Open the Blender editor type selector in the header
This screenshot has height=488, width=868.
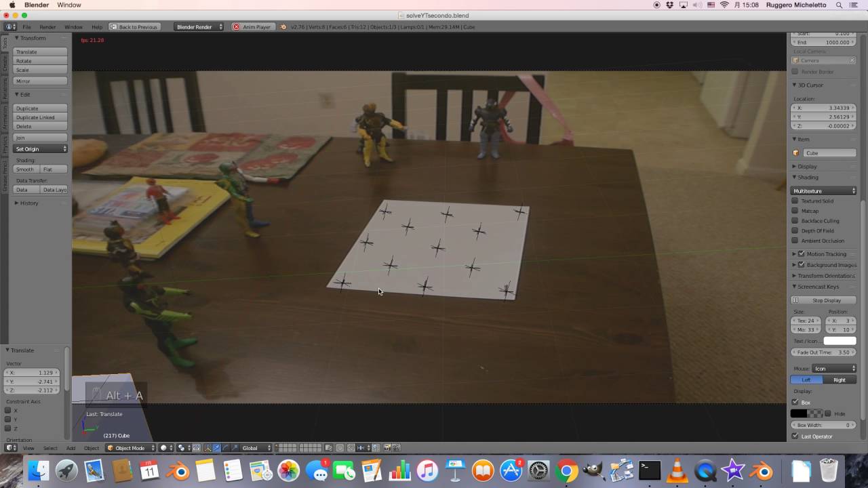point(11,448)
